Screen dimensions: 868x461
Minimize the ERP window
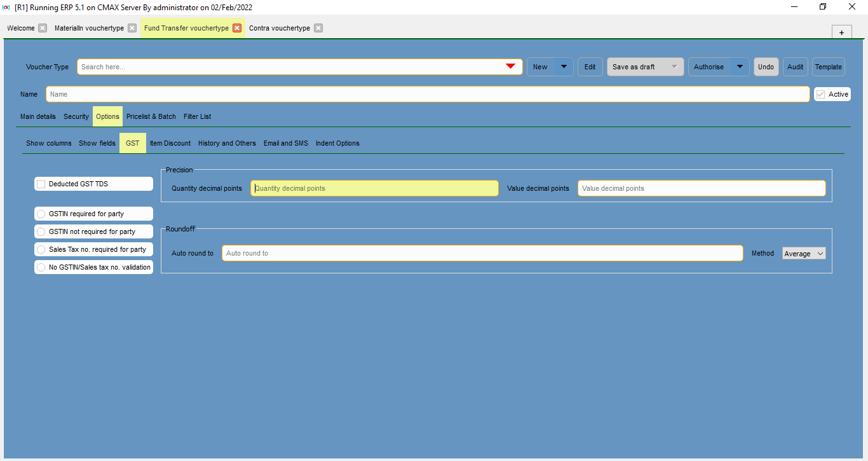(x=794, y=6)
